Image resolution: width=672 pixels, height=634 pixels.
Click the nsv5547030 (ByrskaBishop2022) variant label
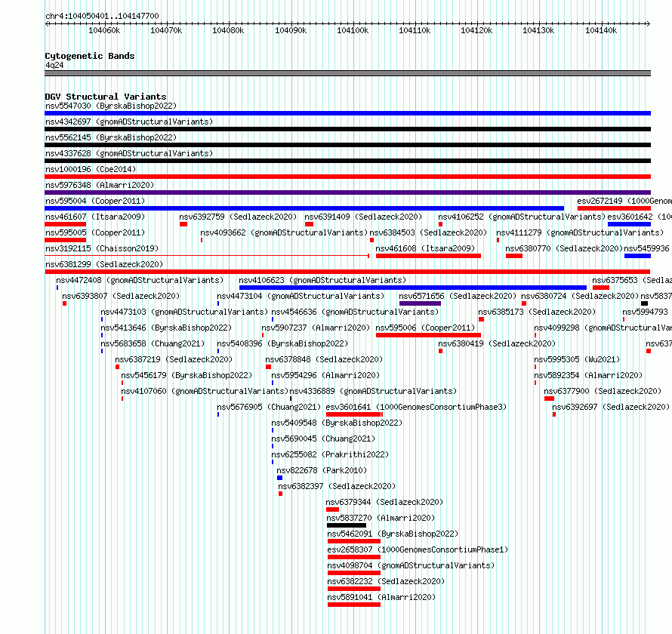(111, 106)
